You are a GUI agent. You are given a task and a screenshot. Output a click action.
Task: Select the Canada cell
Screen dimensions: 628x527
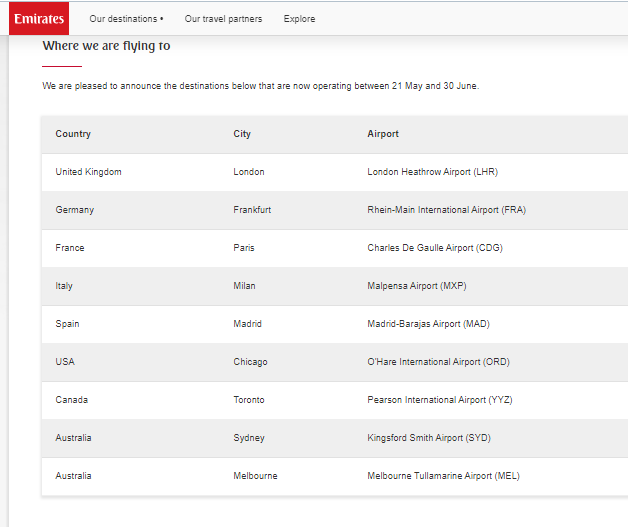[71, 400]
